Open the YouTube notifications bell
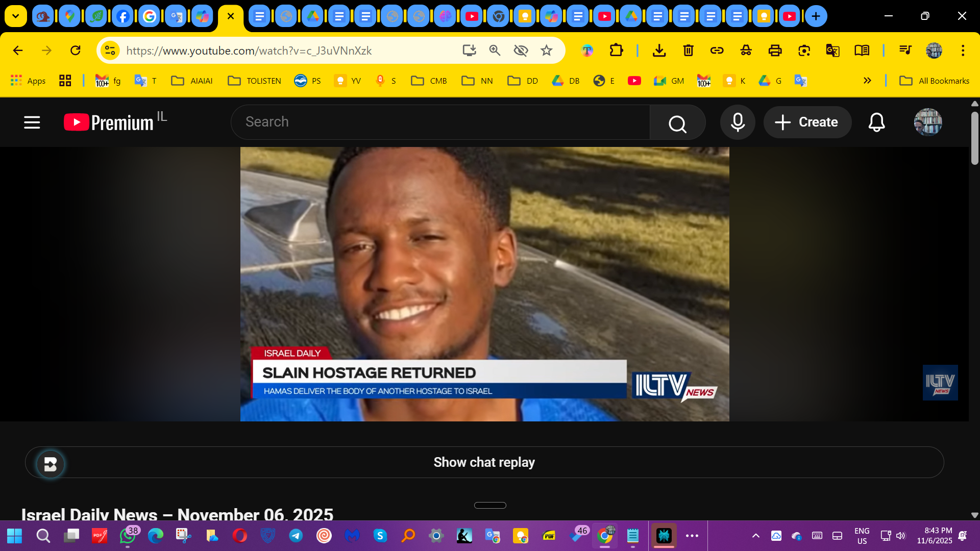The image size is (980, 551). pyautogui.click(x=876, y=122)
